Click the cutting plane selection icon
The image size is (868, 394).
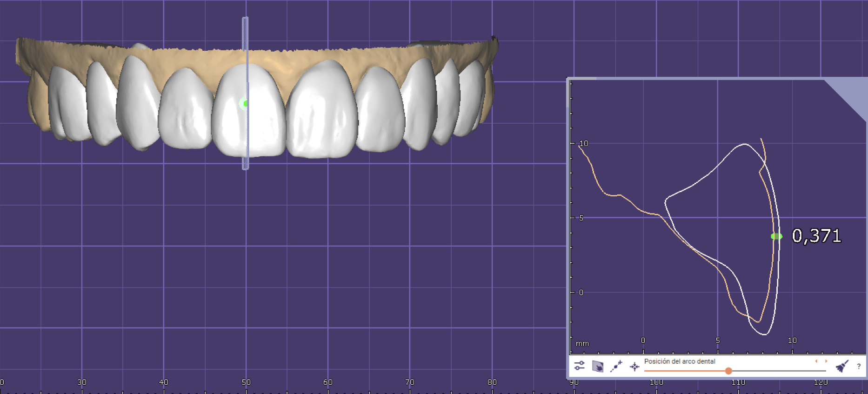click(x=598, y=367)
